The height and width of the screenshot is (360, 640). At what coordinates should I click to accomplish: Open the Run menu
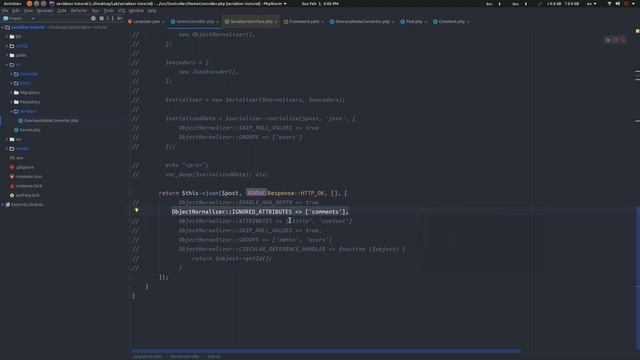click(95, 11)
